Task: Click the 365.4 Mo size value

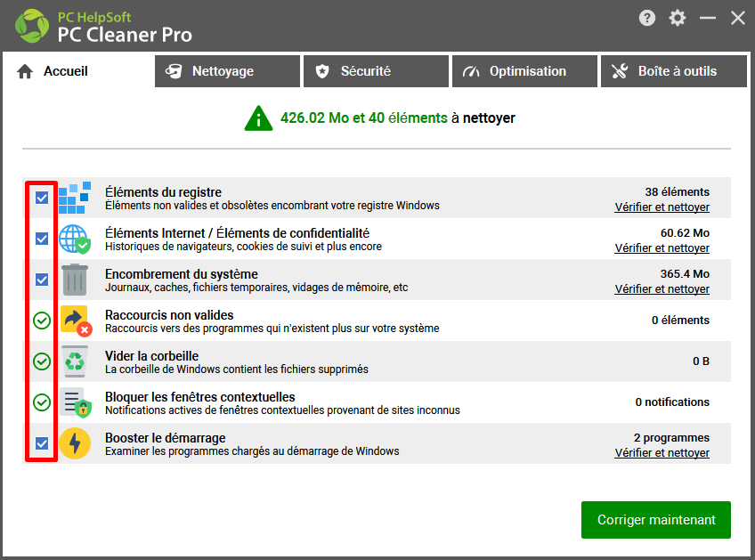Action: (x=685, y=274)
